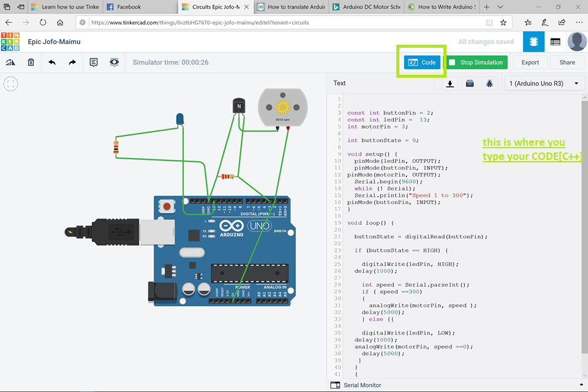The width and height of the screenshot is (588, 392).
Task: Rotate the selected component
Action: tap(10, 62)
